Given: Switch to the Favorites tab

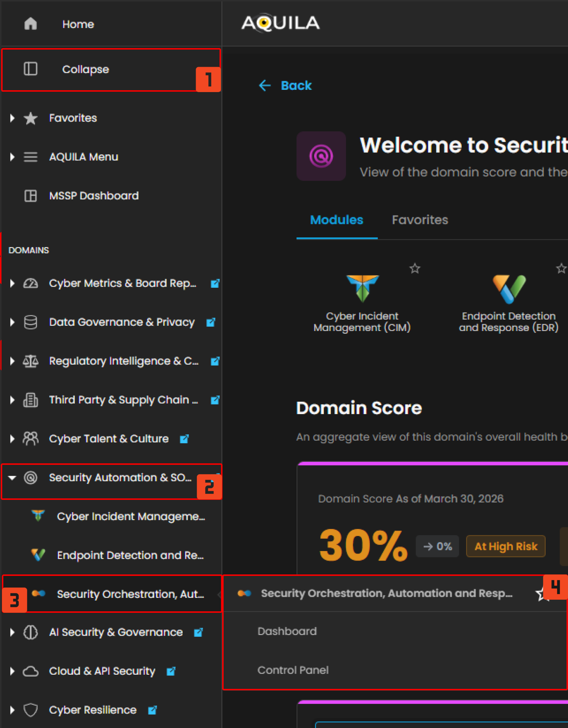Looking at the screenshot, I should click(420, 220).
